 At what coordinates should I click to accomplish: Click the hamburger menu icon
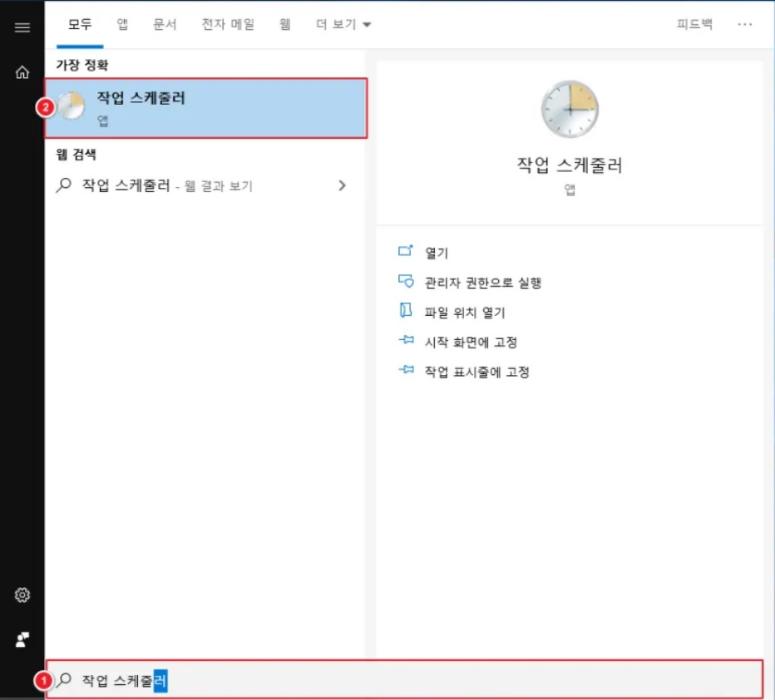click(x=22, y=26)
